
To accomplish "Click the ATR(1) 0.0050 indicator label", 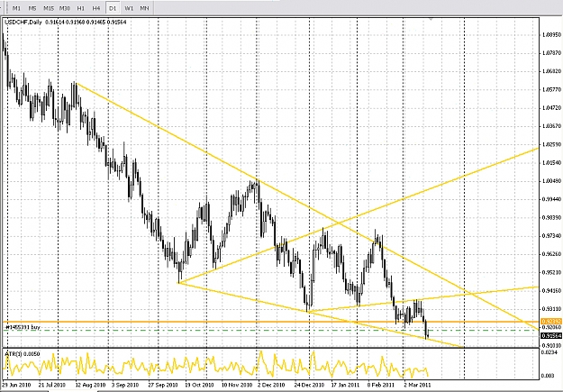I will 23,354.
